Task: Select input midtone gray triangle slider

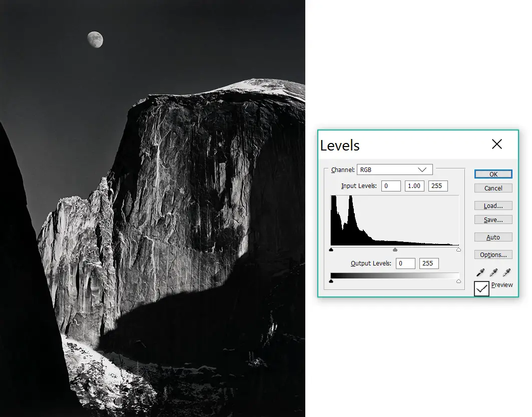Action: [395, 249]
